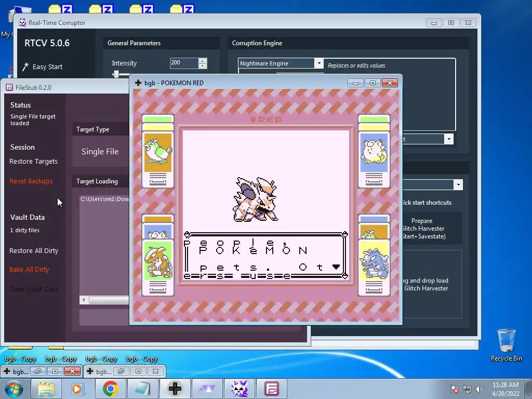This screenshot has height=399, width=532.
Task: Click Reset Backups in FileStub
Action: (x=31, y=181)
